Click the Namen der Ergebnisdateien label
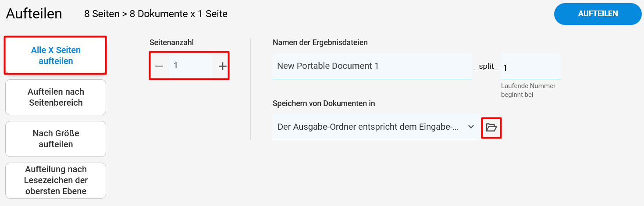 (x=320, y=43)
